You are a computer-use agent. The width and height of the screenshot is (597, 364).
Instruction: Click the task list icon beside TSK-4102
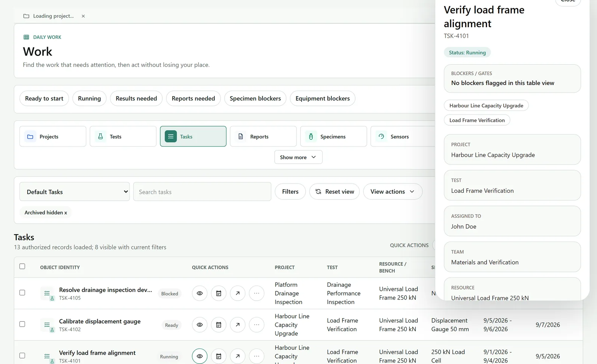point(47,325)
